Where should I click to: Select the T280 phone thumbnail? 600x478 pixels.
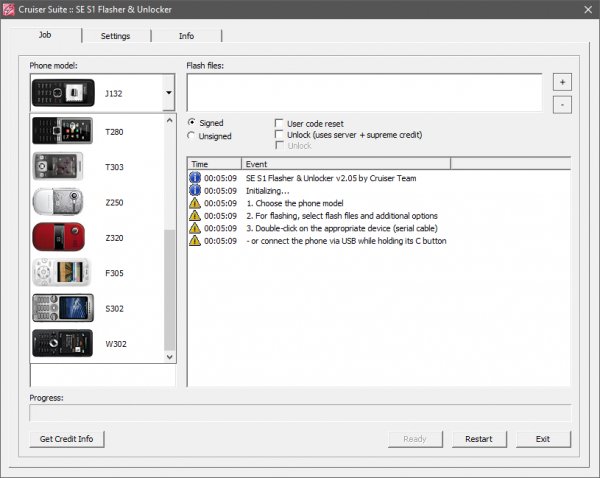click(62, 131)
